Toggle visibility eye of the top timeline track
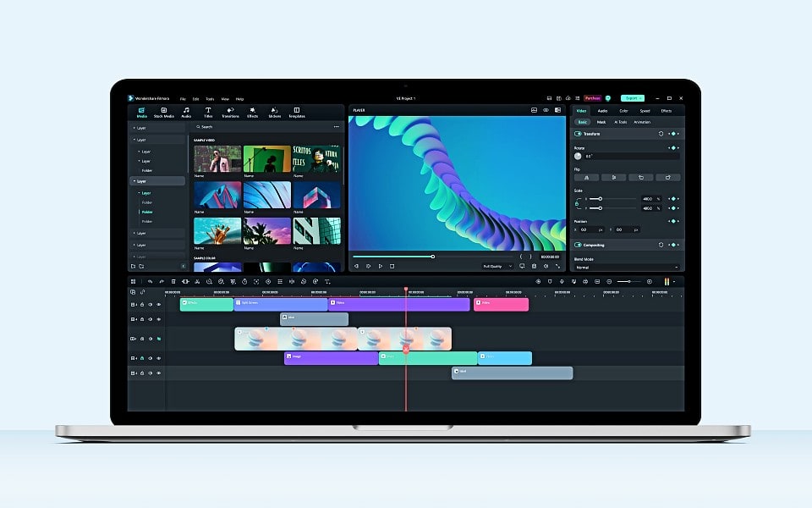812x508 pixels. (158, 305)
